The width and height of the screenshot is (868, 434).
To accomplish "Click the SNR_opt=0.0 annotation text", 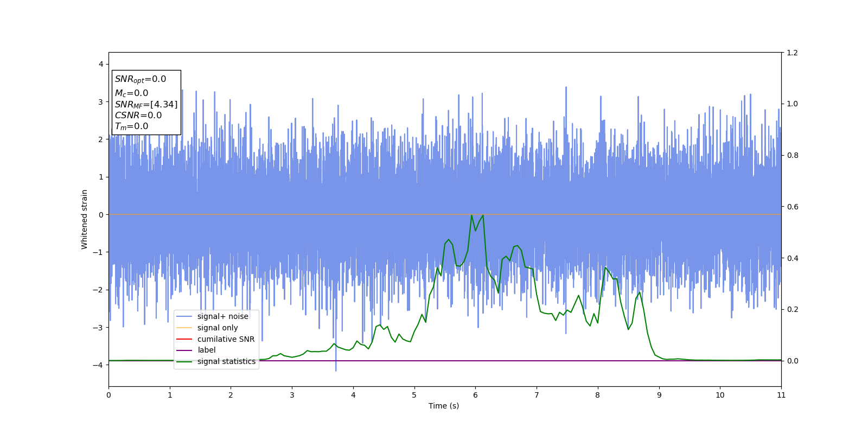I will tap(141, 79).
